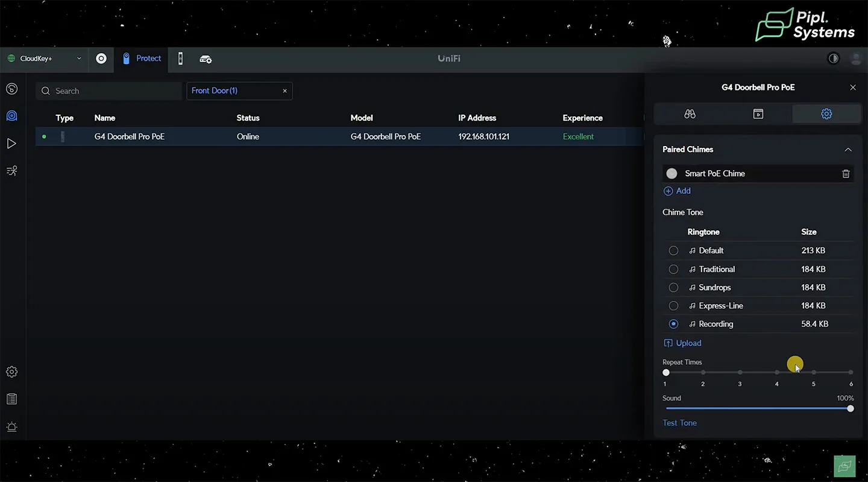Close the G4 Doorbell Pro PoE panel
Viewport: 868px width, 482px height.
point(853,87)
